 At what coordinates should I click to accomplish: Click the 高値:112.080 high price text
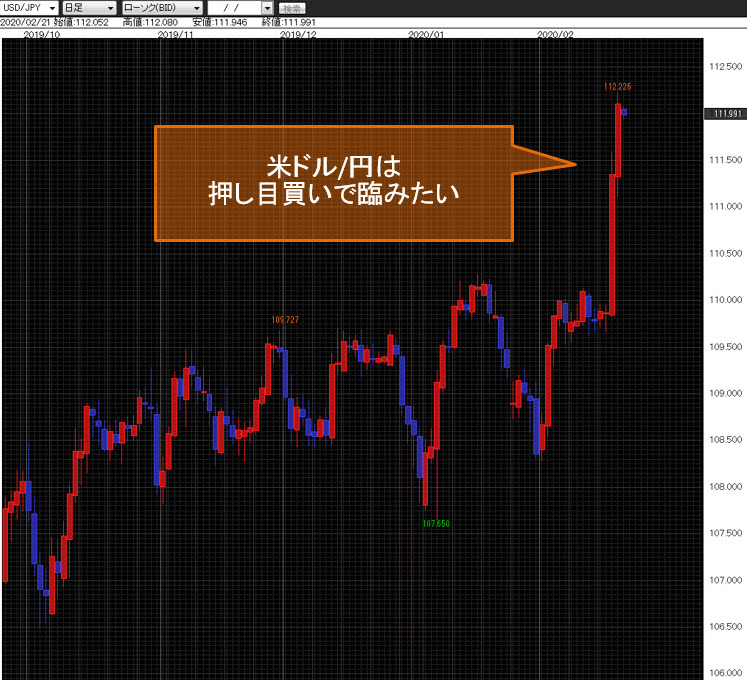(150, 22)
